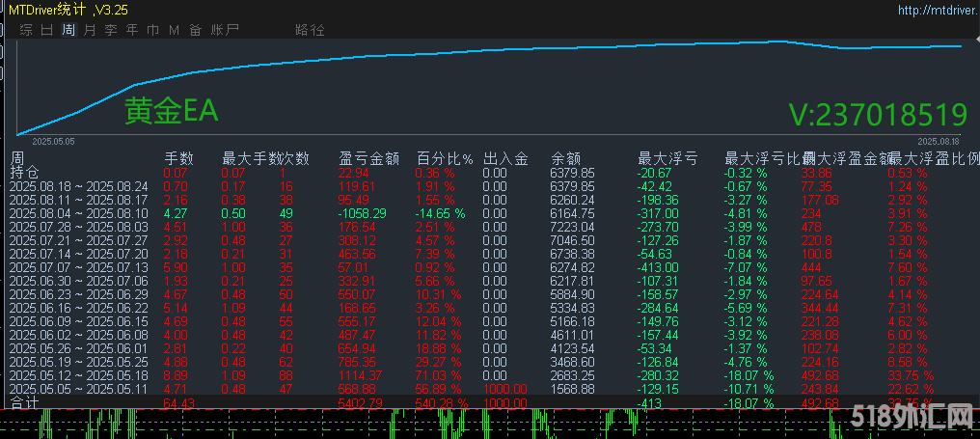Viewport: 980px width, 439px height.
Task: Click the 合计 total row label
Action: pyautogui.click(x=25, y=402)
